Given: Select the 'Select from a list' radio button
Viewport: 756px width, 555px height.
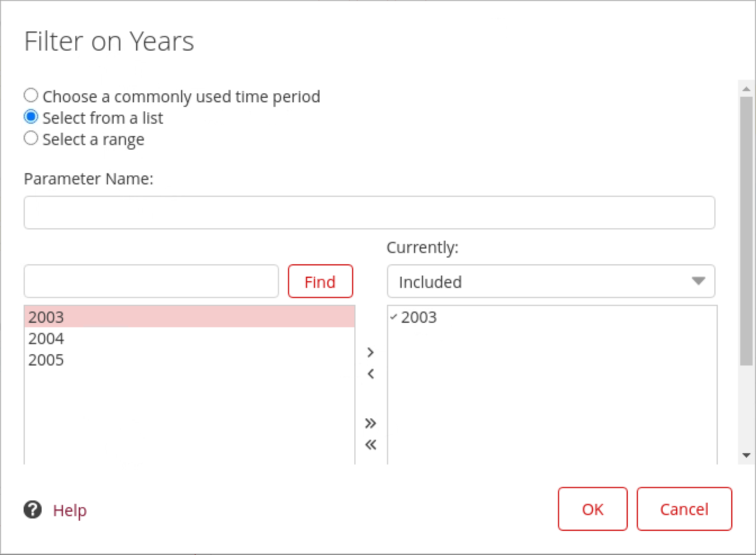Looking at the screenshot, I should [x=31, y=117].
